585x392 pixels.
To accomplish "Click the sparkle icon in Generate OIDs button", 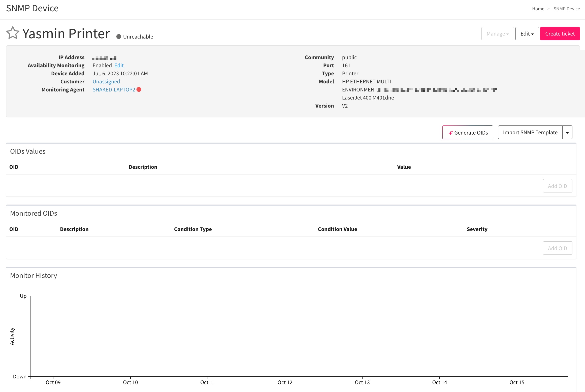I will click(451, 133).
